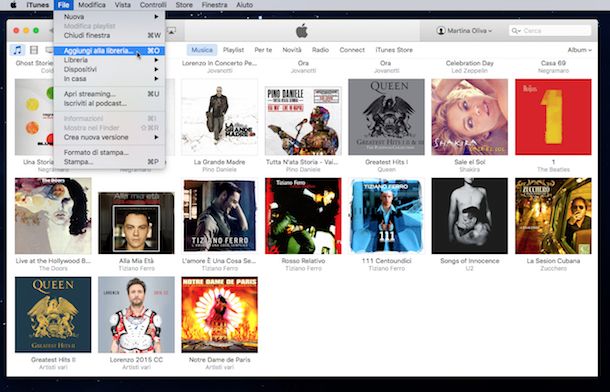
Task: Open the Modifica menu
Action: 92,5
